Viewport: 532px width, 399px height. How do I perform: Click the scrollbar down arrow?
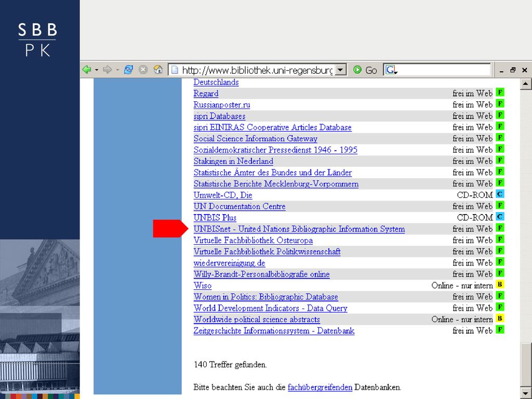tap(526, 393)
